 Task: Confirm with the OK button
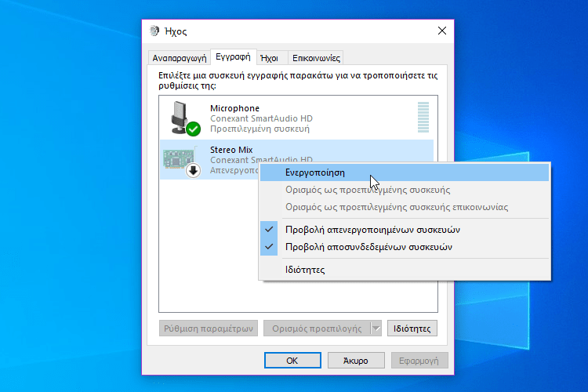292,361
